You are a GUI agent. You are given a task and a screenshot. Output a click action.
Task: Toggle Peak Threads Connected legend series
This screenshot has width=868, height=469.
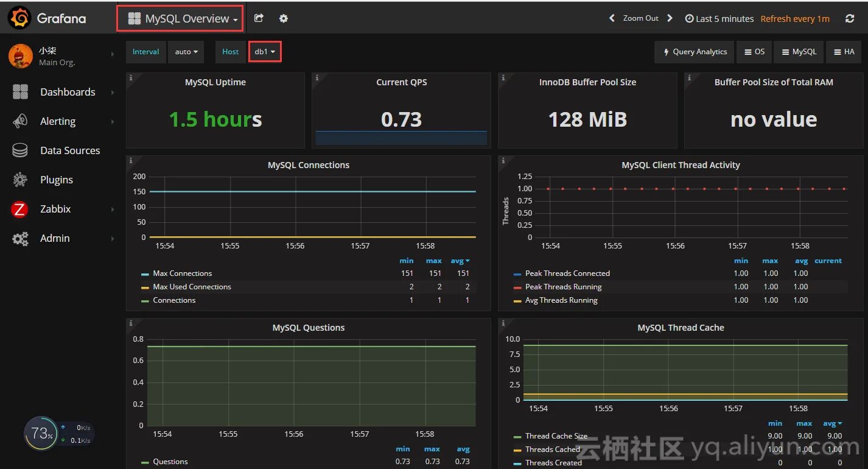tap(567, 273)
